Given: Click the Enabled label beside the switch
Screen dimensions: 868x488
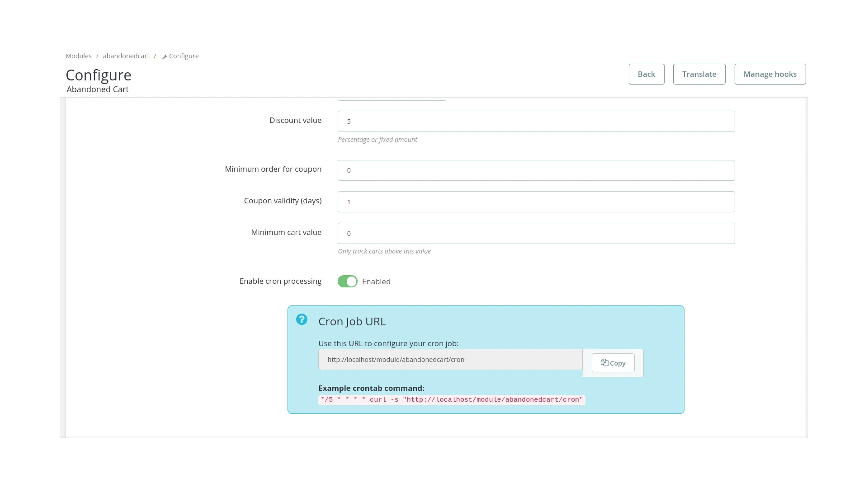Looking at the screenshot, I should pyautogui.click(x=376, y=282).
